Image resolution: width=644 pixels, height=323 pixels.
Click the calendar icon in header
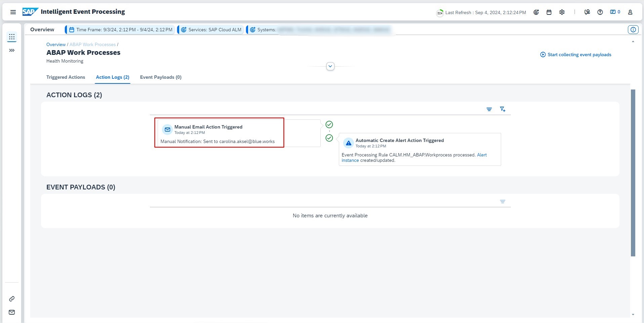[x=549, y=12]
